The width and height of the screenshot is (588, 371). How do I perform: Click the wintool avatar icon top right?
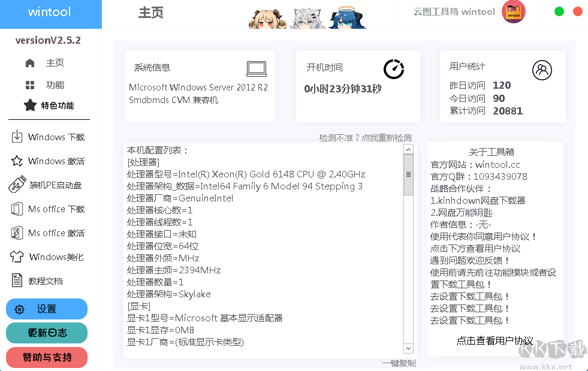(x=514, y=12)
